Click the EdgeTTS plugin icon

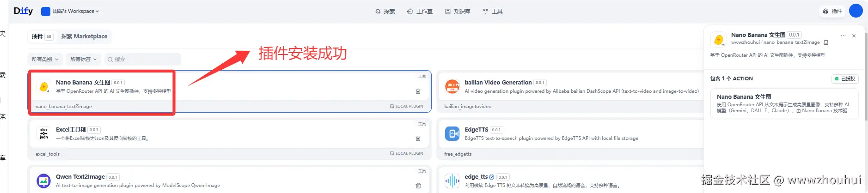point(452,133)
